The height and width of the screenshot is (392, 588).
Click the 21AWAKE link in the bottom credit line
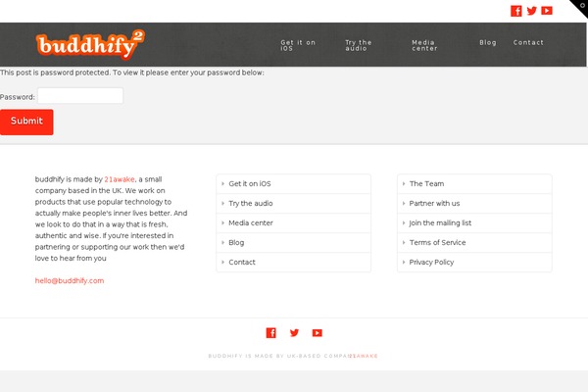(x=363, y=356)
